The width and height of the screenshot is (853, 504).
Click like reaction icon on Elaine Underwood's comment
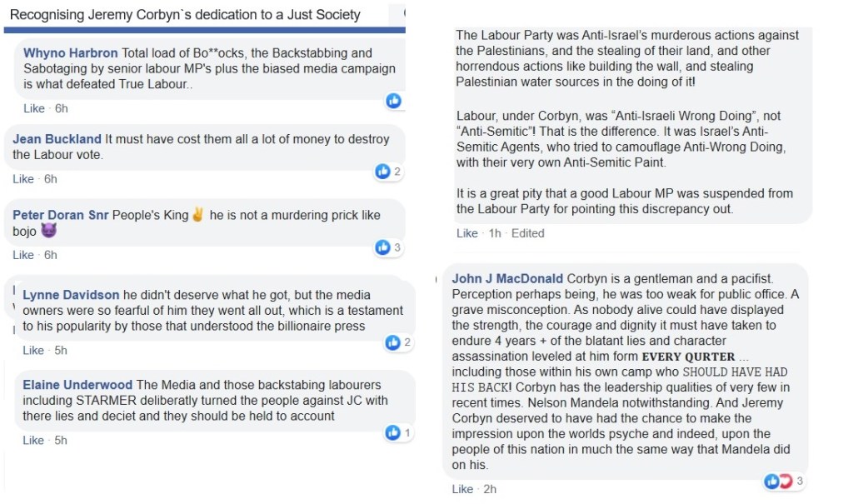click(393, 432)
